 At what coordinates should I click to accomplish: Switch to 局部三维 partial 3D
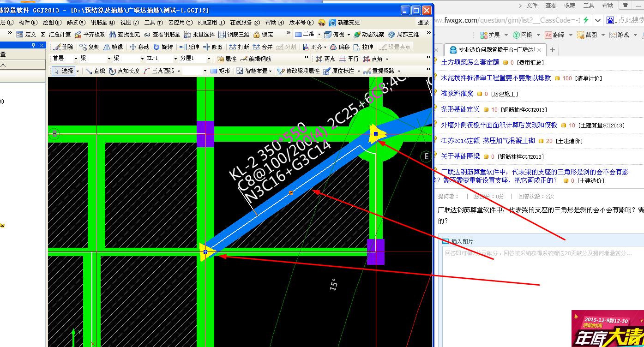click(403, 35)
